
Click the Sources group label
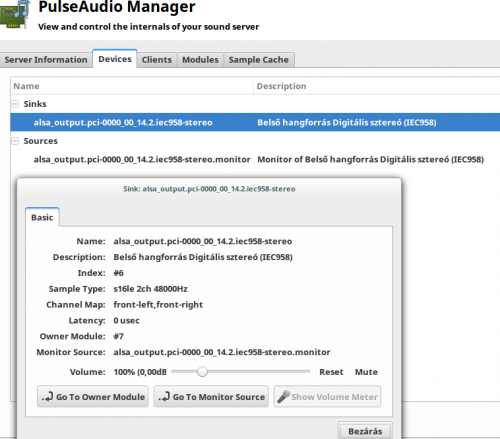(x=41, y=141)
